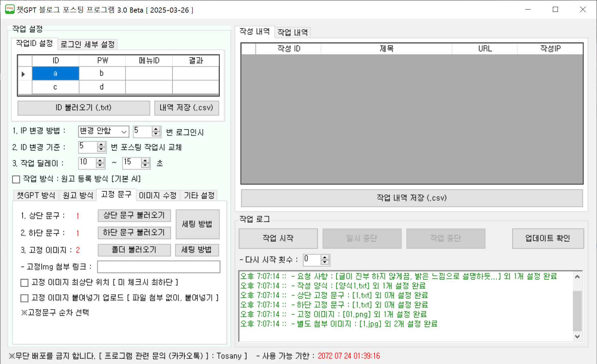Click 상단 문구 불러오기 button
The width and height of the screenshot is (597, 364).
click(x=134, y=215)
